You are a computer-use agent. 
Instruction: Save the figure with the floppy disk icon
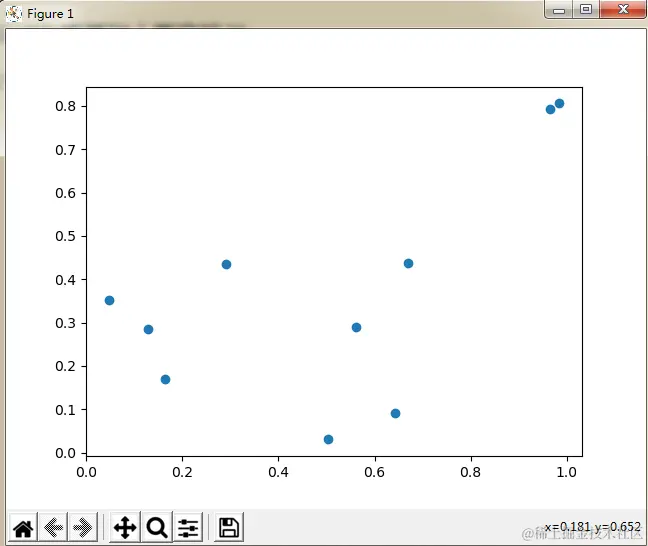[229, 527]
